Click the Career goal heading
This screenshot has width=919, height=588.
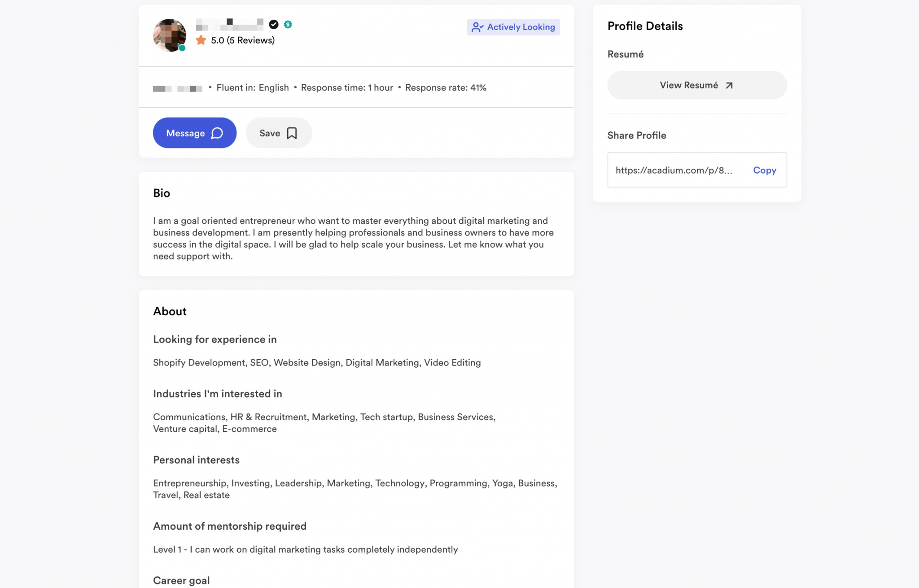(x=181, y=580)
